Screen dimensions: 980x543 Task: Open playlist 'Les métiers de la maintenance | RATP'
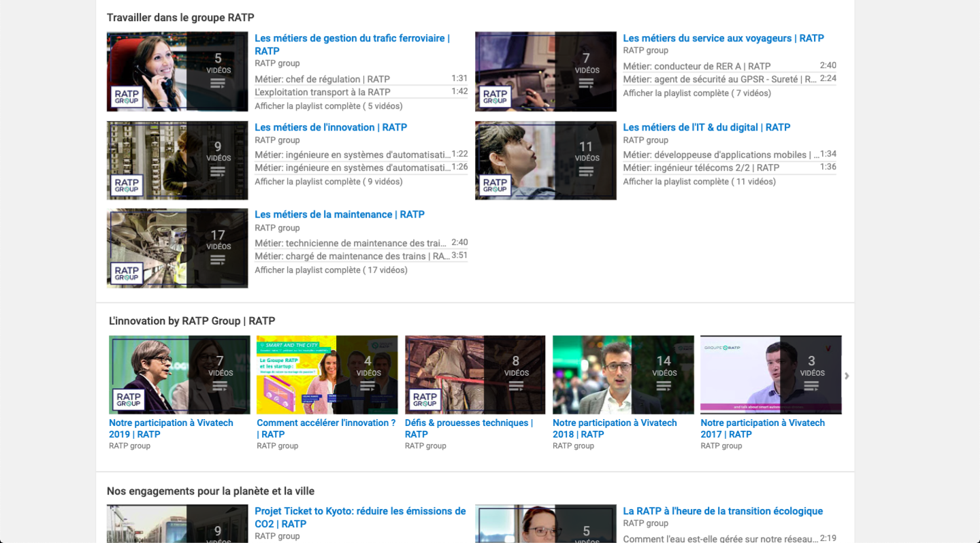[x=340, y=214]
